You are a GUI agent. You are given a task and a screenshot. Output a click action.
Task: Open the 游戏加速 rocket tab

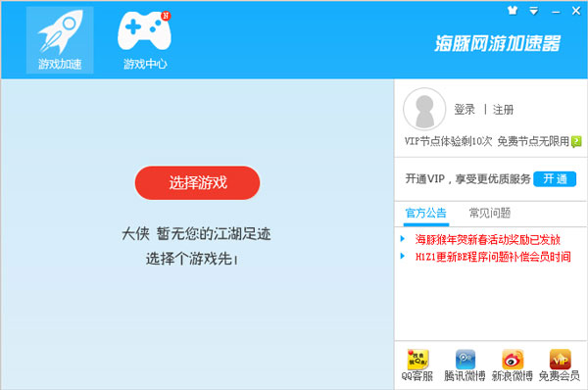click(x=60, y=40)
